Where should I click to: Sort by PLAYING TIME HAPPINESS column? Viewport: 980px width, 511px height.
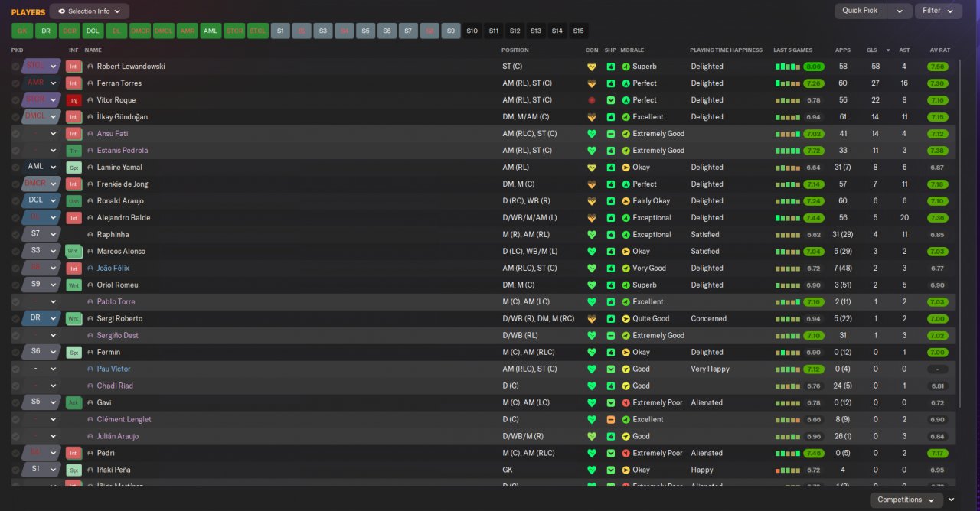pyautogui.click(x=727, y=50)
